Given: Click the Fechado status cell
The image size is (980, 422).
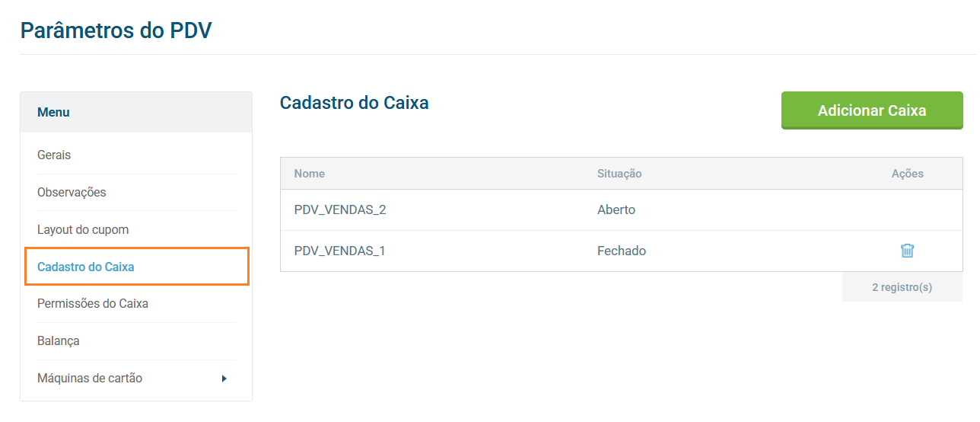Looking at the screenshot, I should pyautogui.click(x=622, y=251).
